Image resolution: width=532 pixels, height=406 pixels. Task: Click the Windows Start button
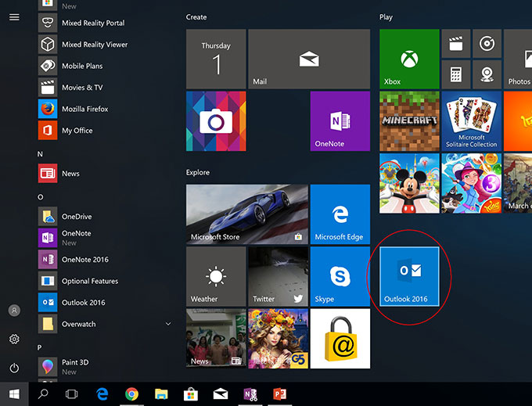[x=14, y=393]
